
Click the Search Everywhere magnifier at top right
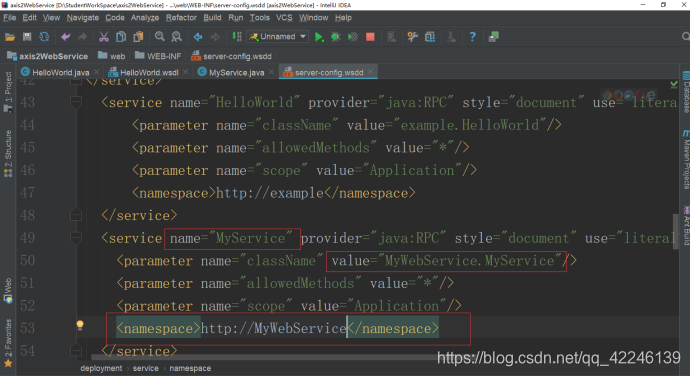pos(686,37)
